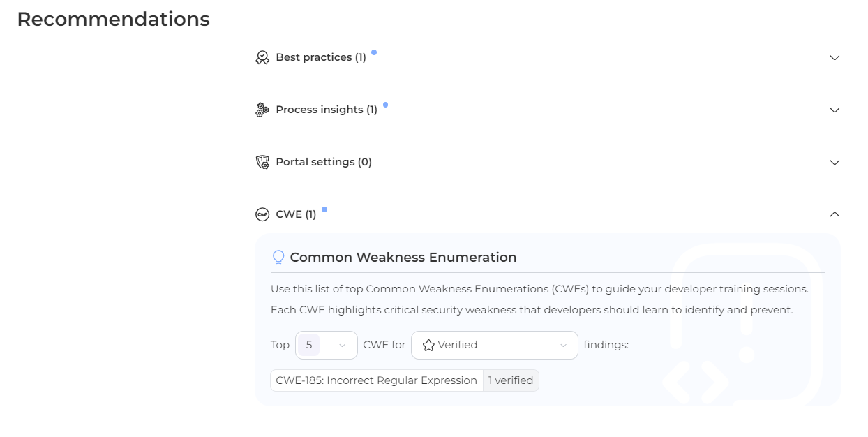Expand the Process insights section chevron
The width and height of the screenshot is (868, 437).
835,110
